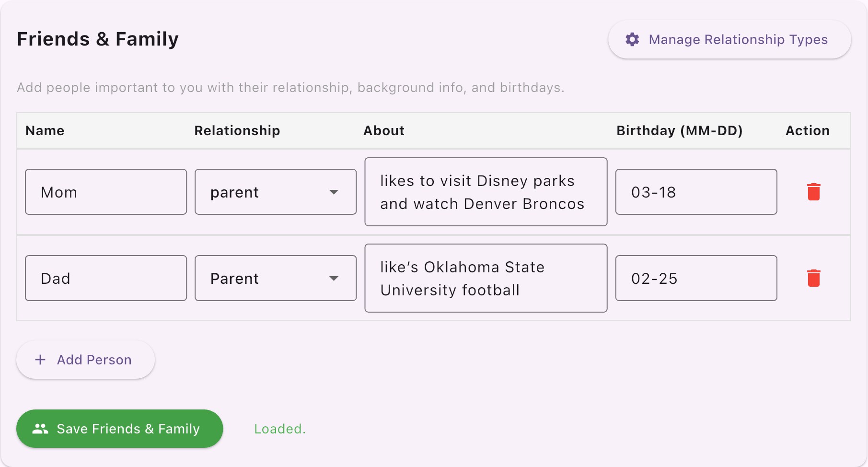Delete the Mom row with trash icon

813,192
